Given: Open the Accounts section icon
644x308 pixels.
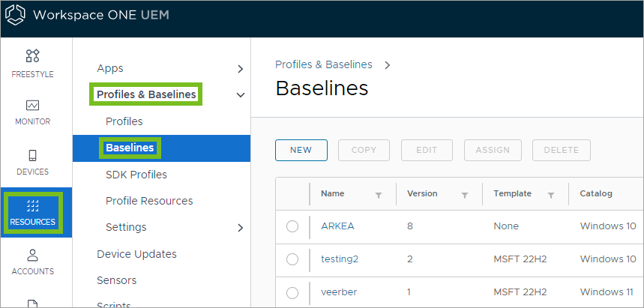Looking at the screenshot, I should pyautogui.click(x=32, y=255).
